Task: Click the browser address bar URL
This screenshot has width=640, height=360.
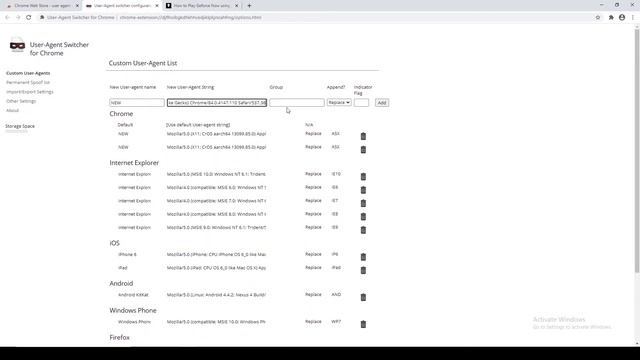Action: (x=191, y=18)
